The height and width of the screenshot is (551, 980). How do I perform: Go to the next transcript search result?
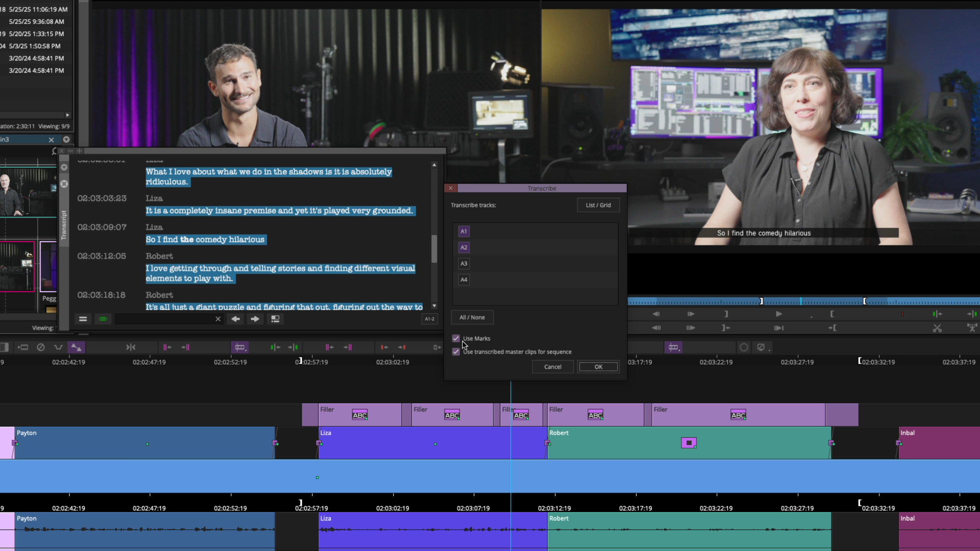[255, 319]
